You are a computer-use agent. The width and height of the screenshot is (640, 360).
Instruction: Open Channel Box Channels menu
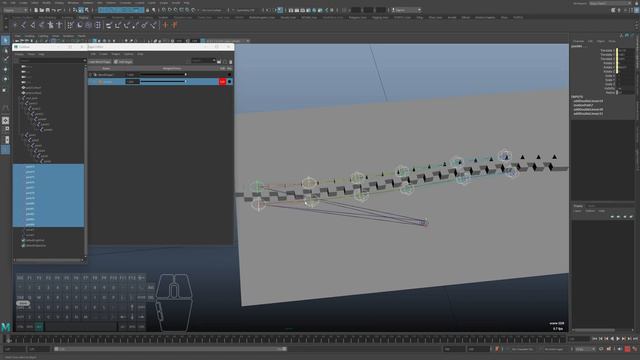tap(578, 41)
